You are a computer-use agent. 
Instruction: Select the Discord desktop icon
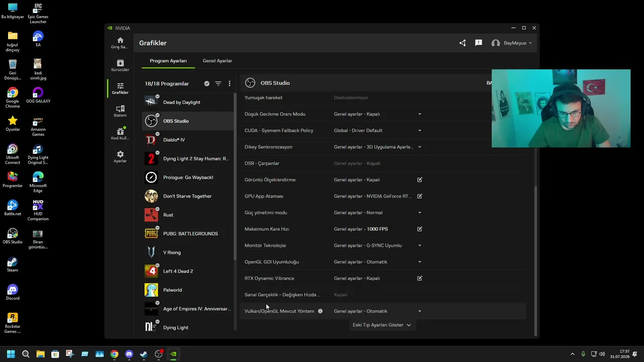point(13,292)
